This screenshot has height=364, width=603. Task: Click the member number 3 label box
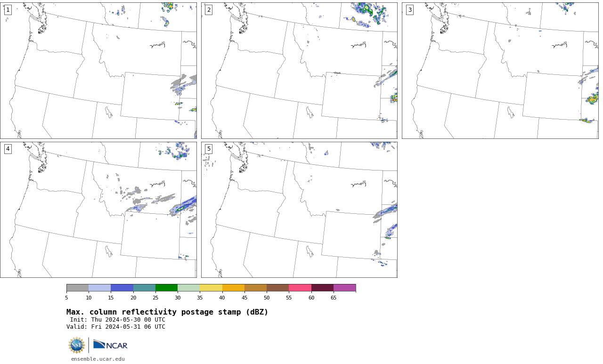pyautogui.click(x=410, y=10)
